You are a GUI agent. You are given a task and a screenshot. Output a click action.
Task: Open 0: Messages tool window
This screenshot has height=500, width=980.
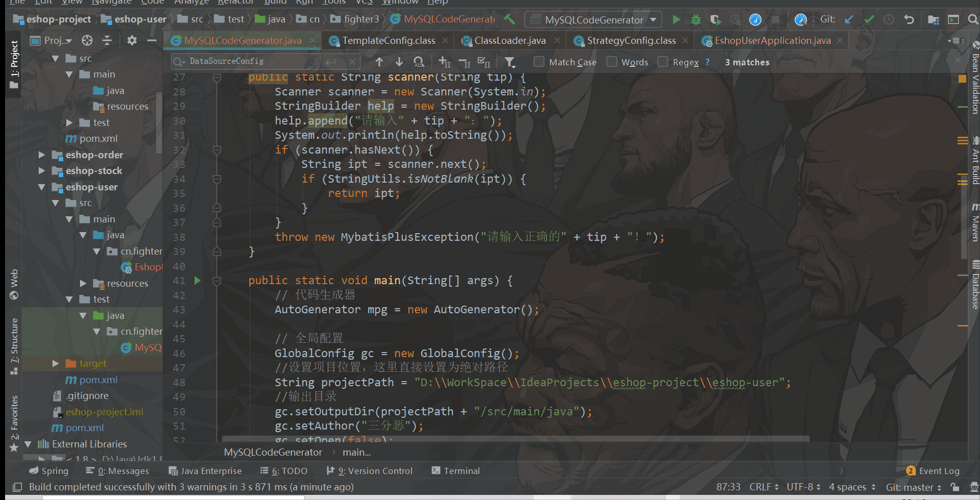click(x=117, y=470)
